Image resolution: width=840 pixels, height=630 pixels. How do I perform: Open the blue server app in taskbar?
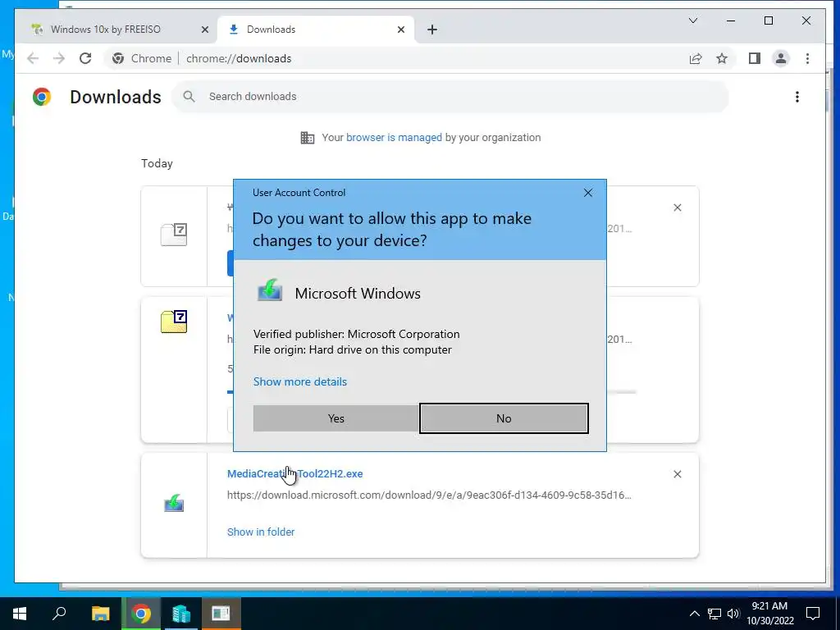(181, 614)
